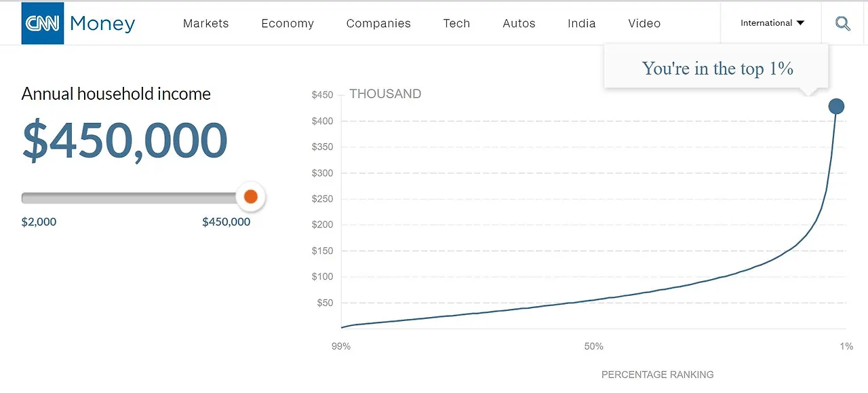Click the Money brand text
Viewport: 868px width, 393px height.
tap(102, 24)
